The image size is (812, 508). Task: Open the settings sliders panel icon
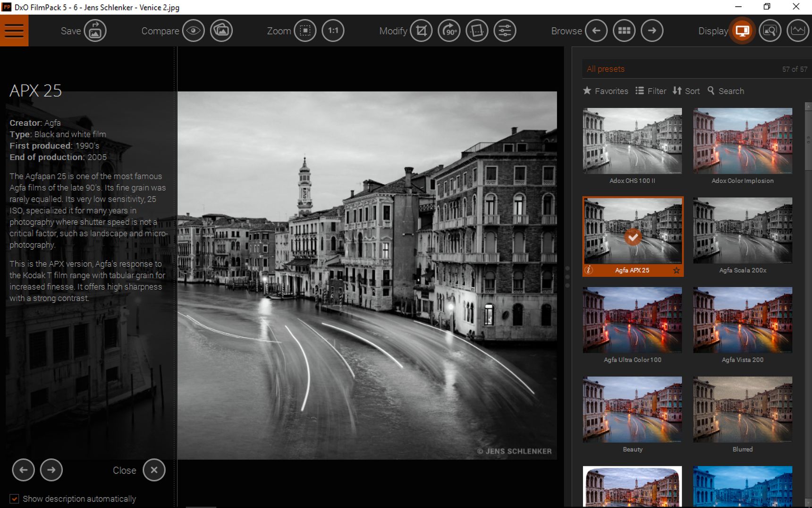(505, 31)
